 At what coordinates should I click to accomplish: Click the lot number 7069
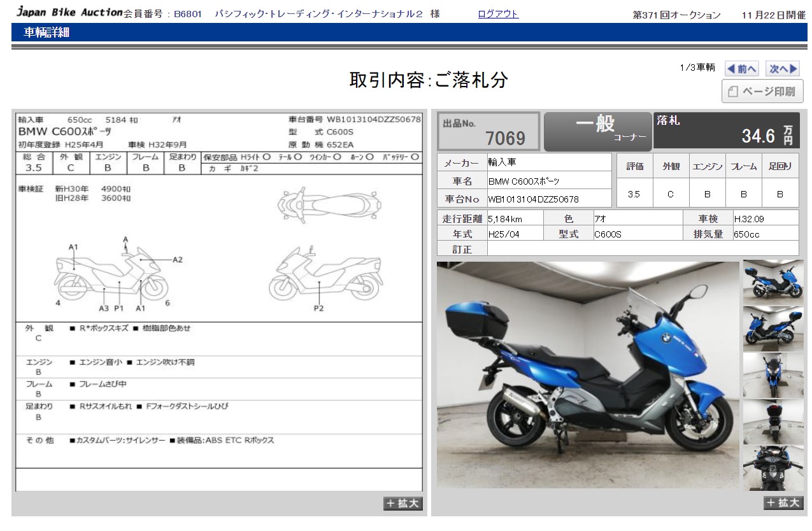pyautogui.click(x=506, y=138)
